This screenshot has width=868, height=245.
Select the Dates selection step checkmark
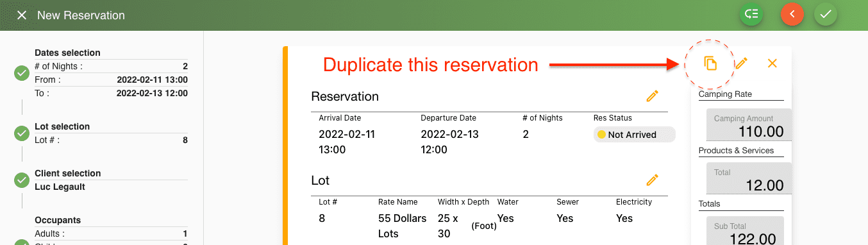coord(22,74)
